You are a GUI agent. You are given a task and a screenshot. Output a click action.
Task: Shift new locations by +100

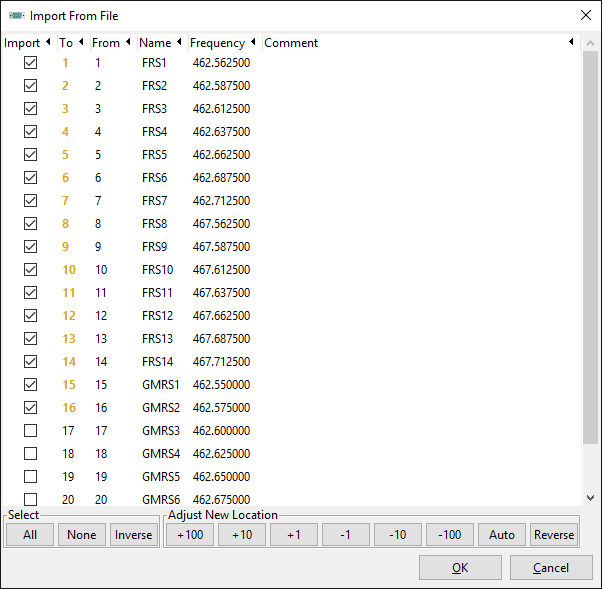click(190, 535)
